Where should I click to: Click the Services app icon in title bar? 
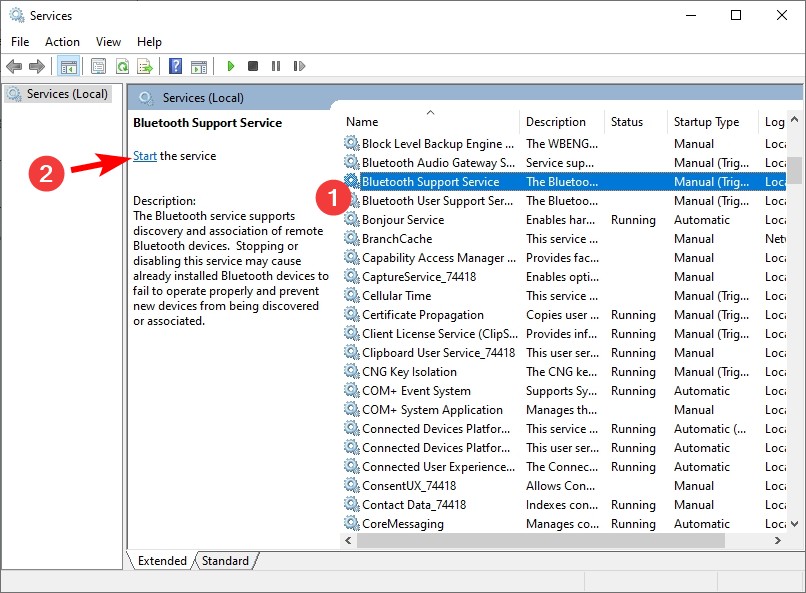point(16,15)
